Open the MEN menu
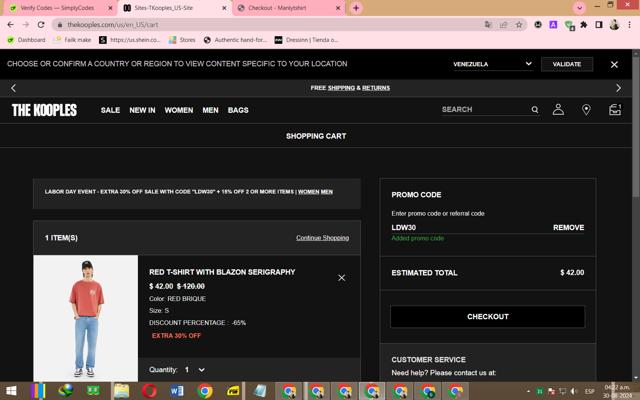This screenshot has height=400, width=640. click(x=211, y=110)
